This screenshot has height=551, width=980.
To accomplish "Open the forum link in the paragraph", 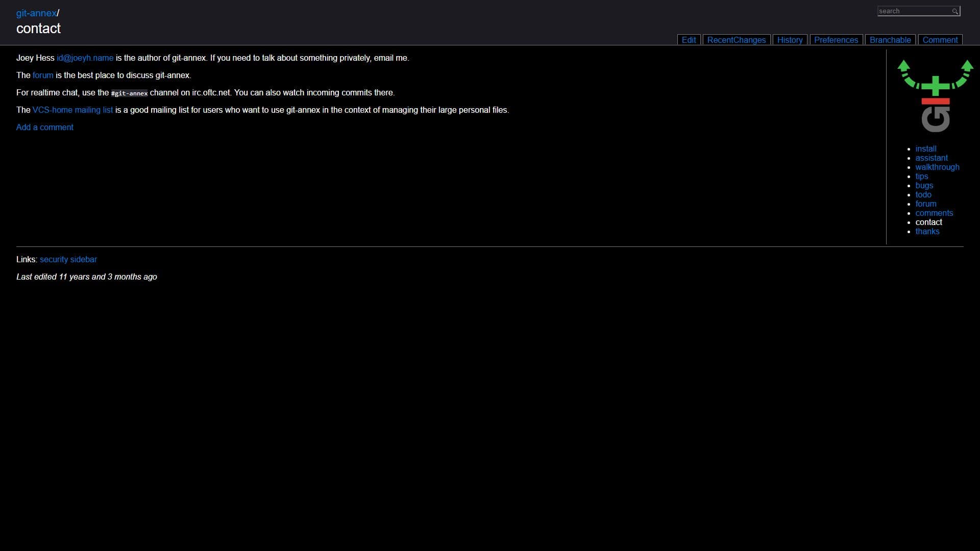I will coord(43,76).
